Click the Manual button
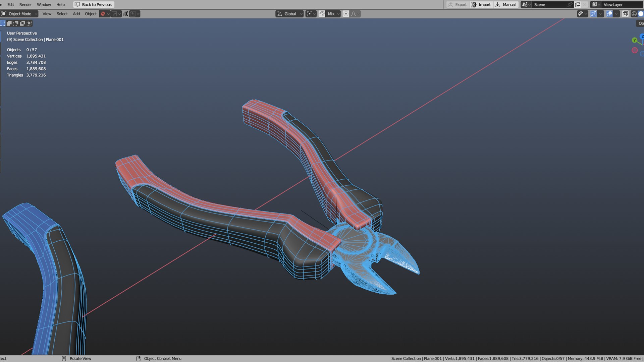Viewport: 644px width, 362px height. tap(506, 5)
